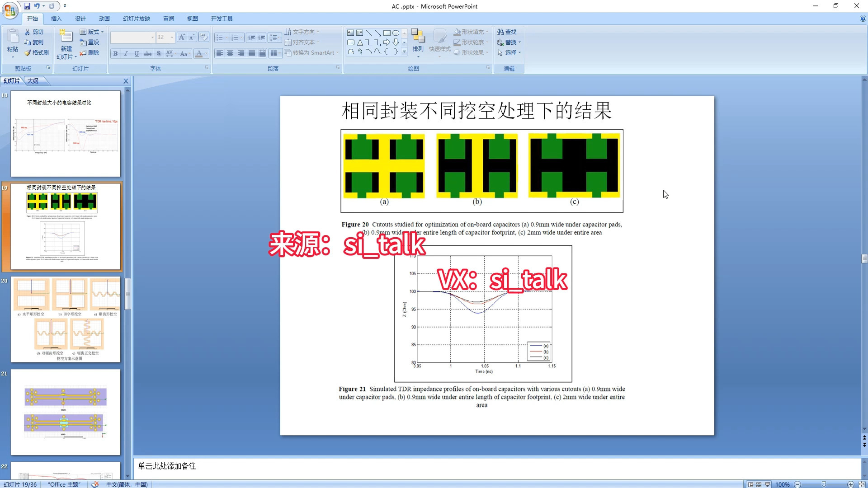Open the font name combo box
This screenshot has width=868, height=488.
pos(133,37)
